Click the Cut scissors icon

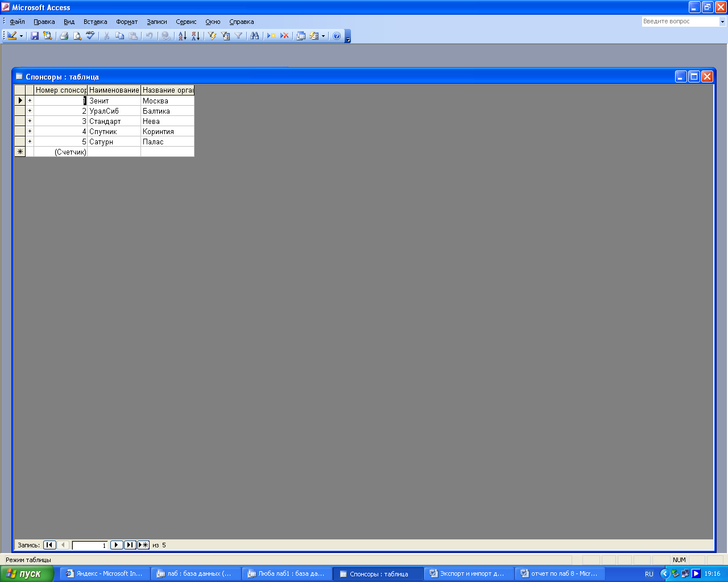pos(106,36)
